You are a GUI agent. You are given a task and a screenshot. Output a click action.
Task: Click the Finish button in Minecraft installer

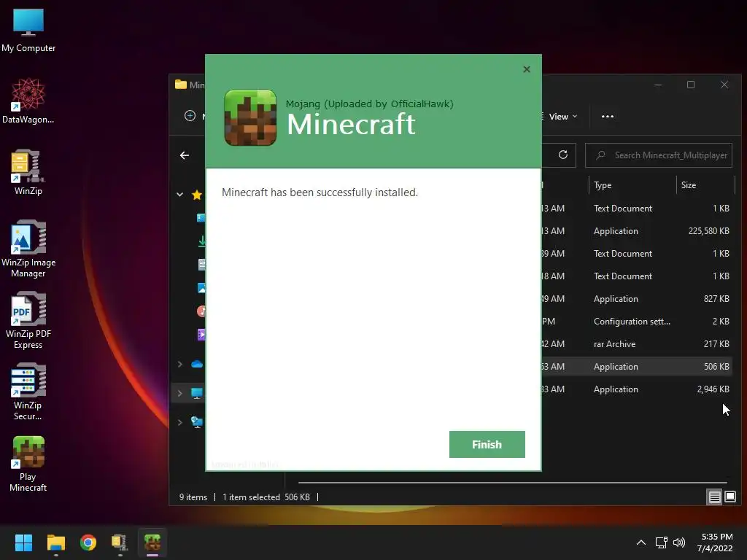coord(487,444)
